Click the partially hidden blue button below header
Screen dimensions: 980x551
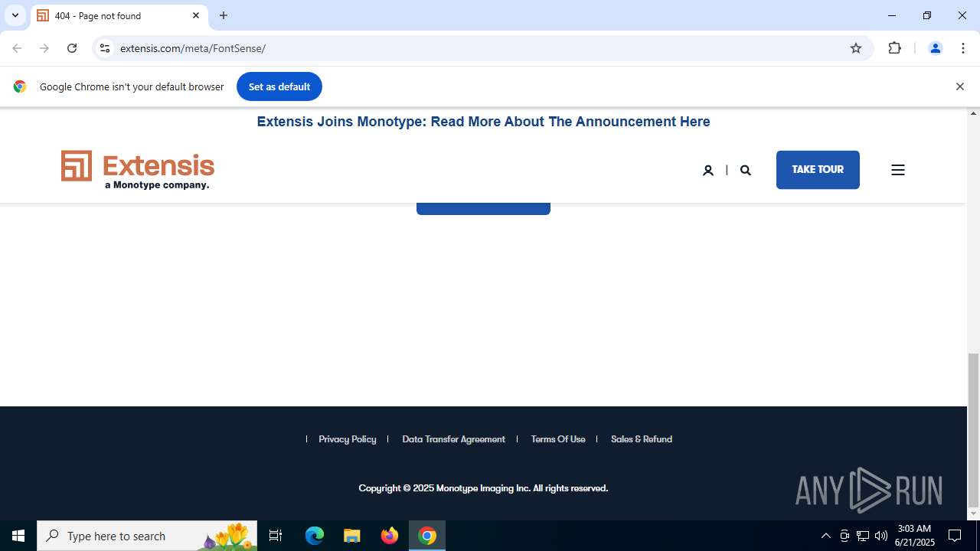tap(483, 209)
